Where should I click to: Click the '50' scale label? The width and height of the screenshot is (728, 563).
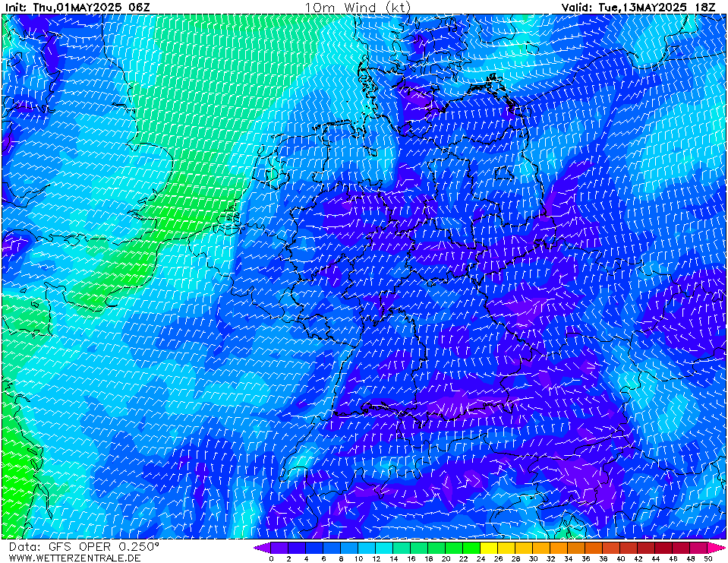point(708,558)
